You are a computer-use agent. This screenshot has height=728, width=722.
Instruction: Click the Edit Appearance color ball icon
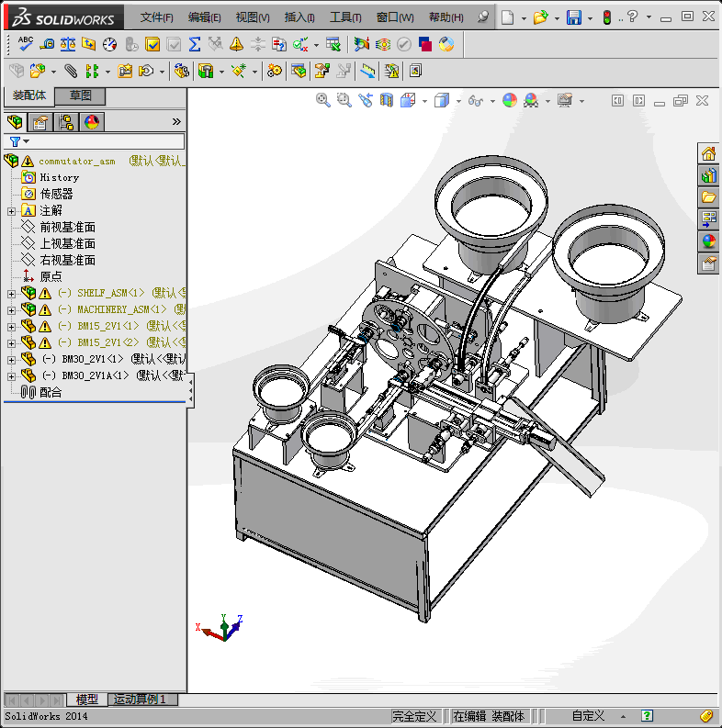(509, 100)
